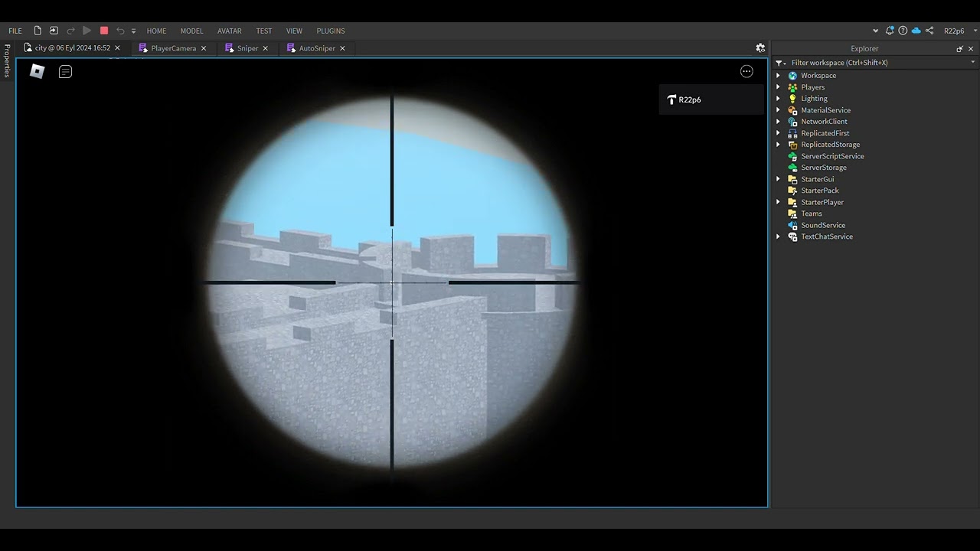Collapse the ribbon with the chevron arrow

coord(876,31)
